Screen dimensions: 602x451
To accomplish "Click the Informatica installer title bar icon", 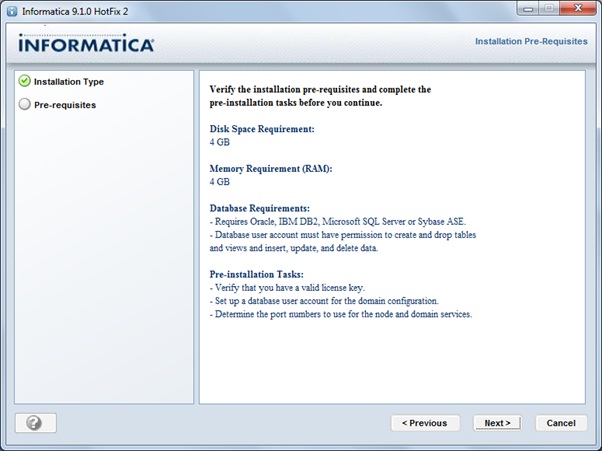I will (x=12, y=11).
